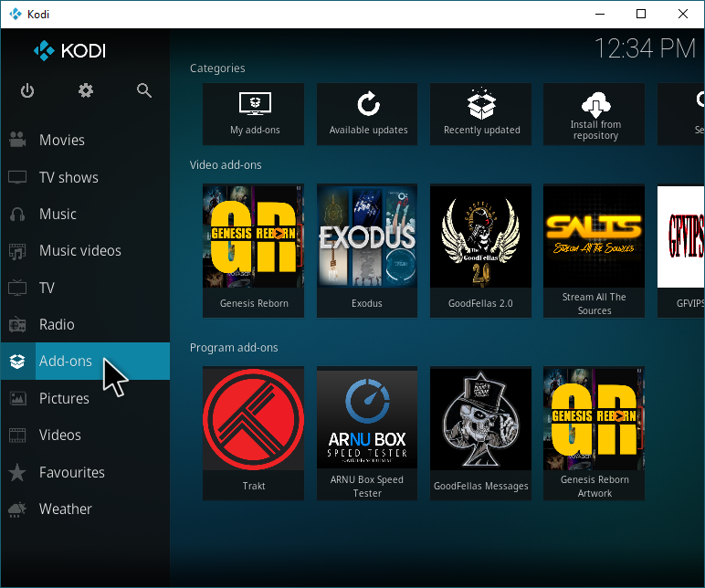Open GoodFellas Messages add-on
The image size is (705, 588).
pos(480,433)
